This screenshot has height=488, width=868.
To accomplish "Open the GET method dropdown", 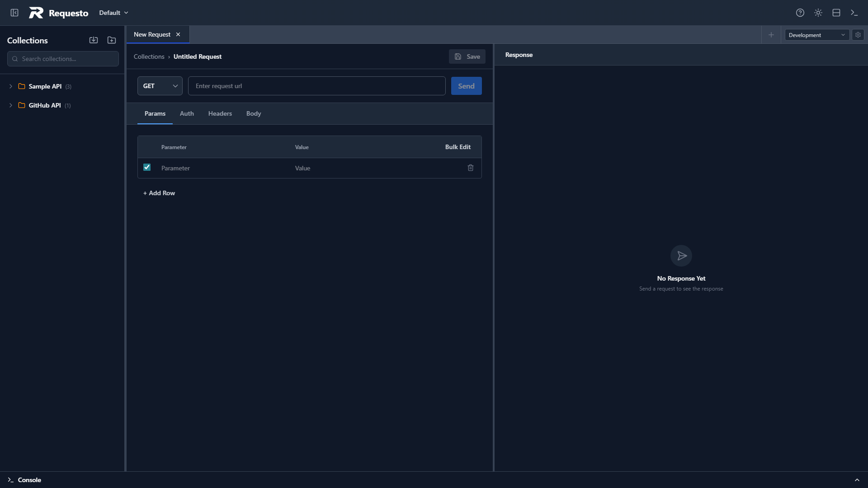I will tap(160, 86).
